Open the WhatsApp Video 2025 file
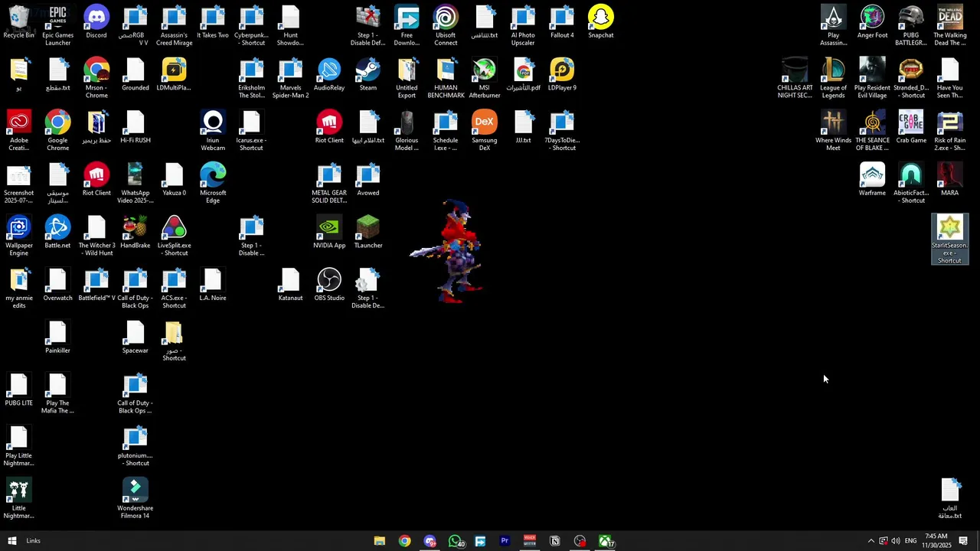 (x=136, y=184)
